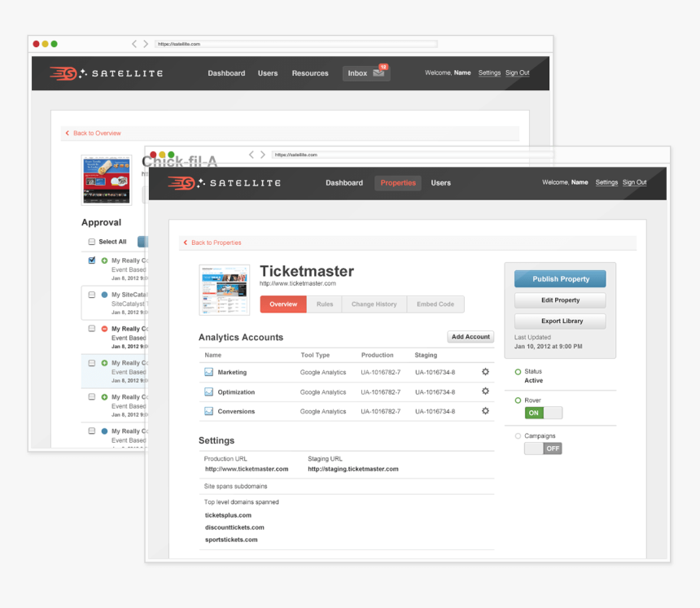Open the Embed Code tab
The image size is (700, 608).
435,304
